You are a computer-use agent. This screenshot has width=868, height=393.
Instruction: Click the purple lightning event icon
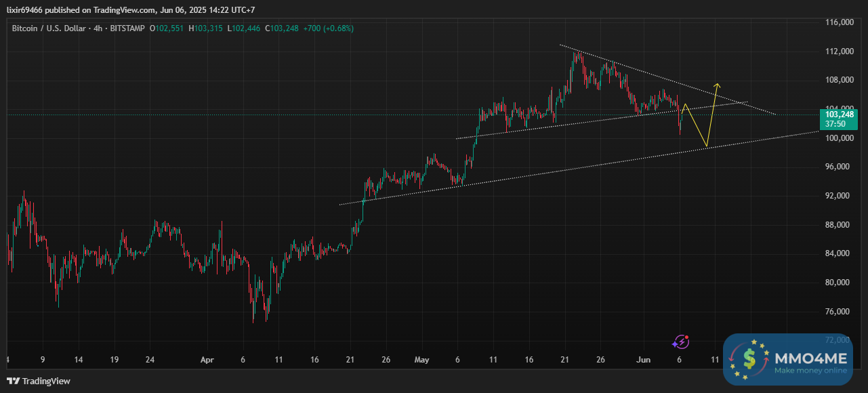coord(681,342)
